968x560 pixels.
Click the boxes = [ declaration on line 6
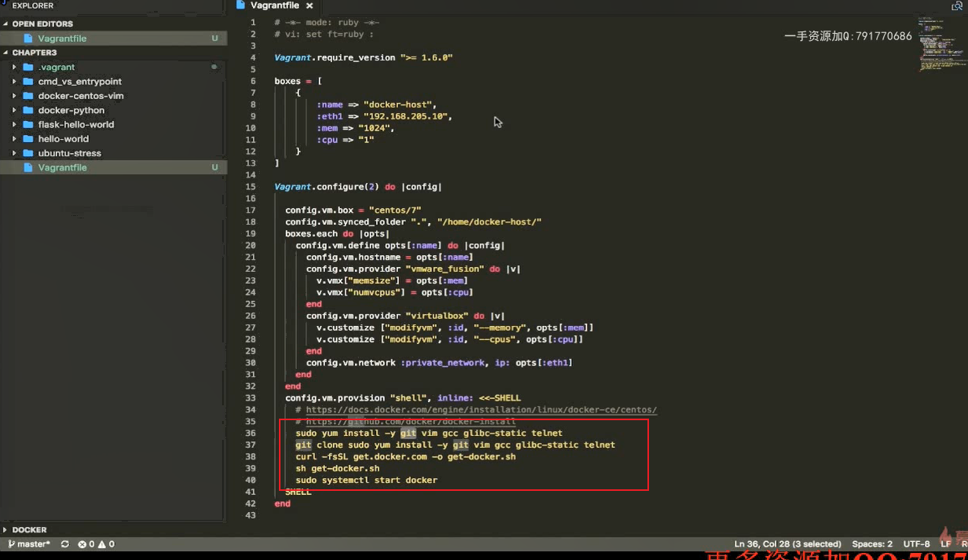coord(298,82)
